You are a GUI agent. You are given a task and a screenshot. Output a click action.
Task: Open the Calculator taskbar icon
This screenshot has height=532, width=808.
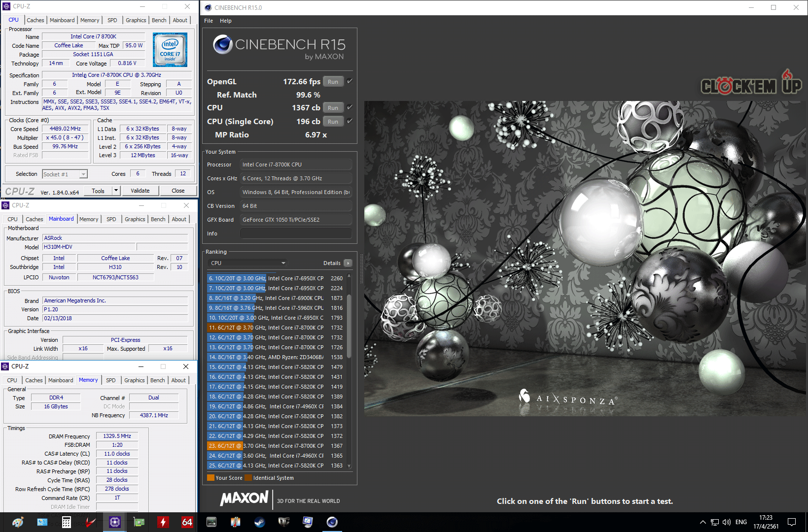point(66,522)
